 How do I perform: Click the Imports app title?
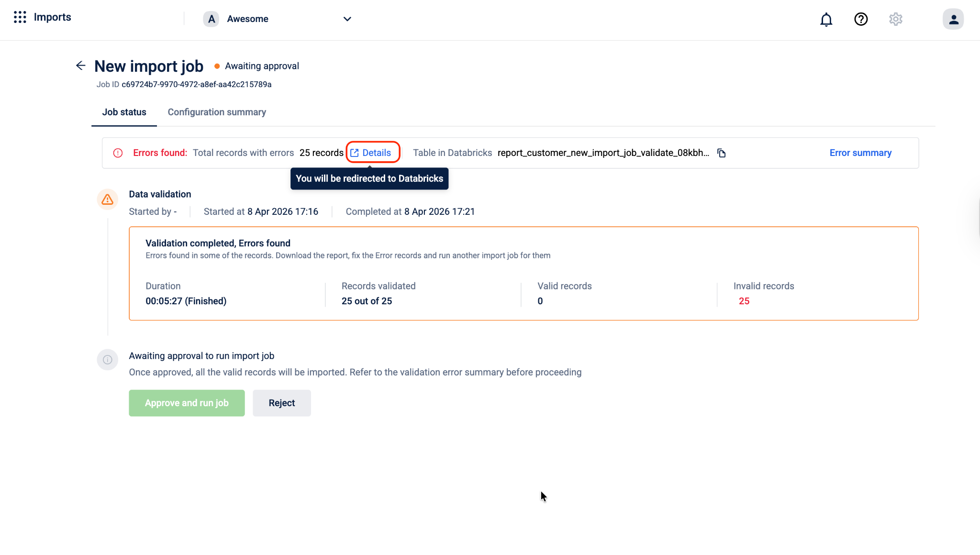(52, 17)
